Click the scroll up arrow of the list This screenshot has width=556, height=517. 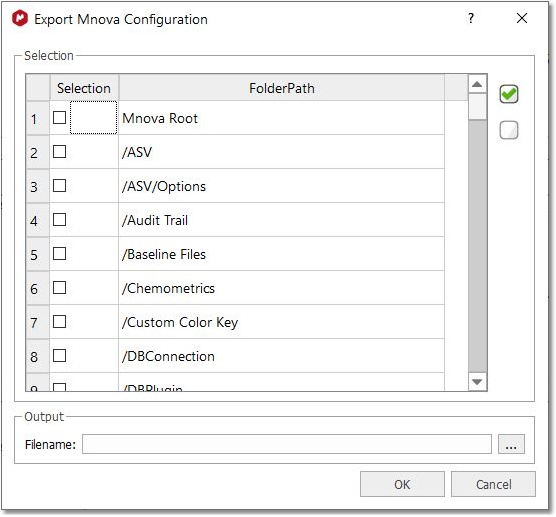477,84
